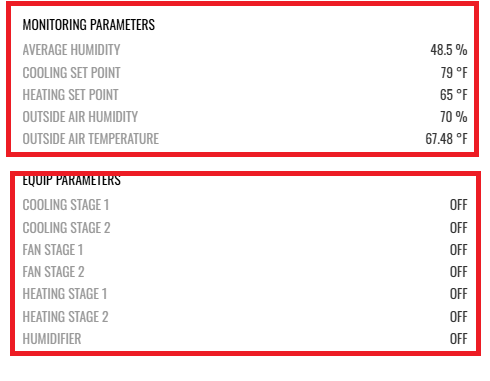Click the 48.5 % humidity value
490x381 pixels.
click(x=449, y=50)
